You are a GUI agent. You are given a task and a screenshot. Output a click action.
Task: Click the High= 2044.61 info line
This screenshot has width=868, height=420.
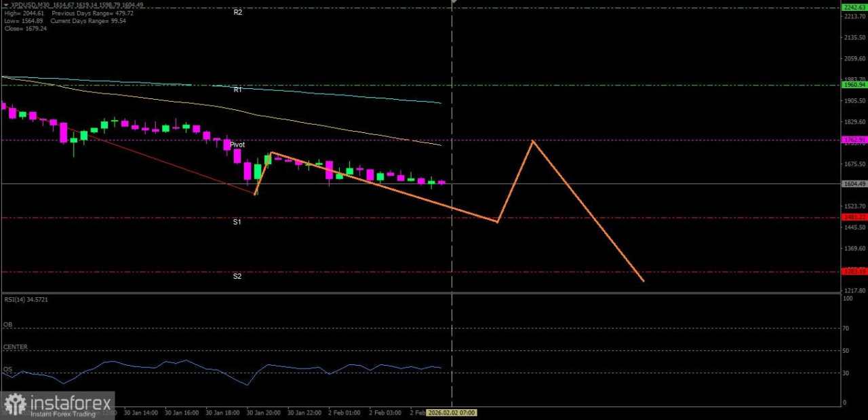(x=25, y=13)
